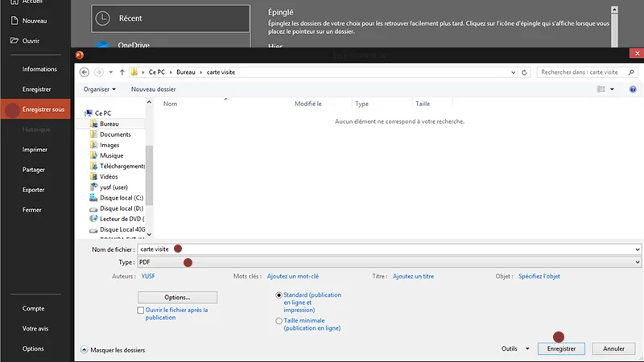Select Disque Local 40G in the tree
Screen dimensions: 644x362
pyautogui.click(x=122, y=229)
